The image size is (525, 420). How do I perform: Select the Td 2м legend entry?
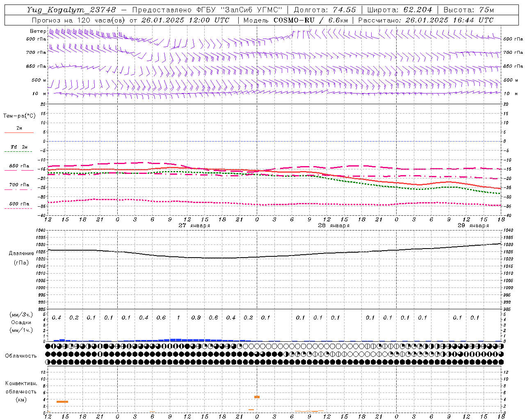point(19,147)
